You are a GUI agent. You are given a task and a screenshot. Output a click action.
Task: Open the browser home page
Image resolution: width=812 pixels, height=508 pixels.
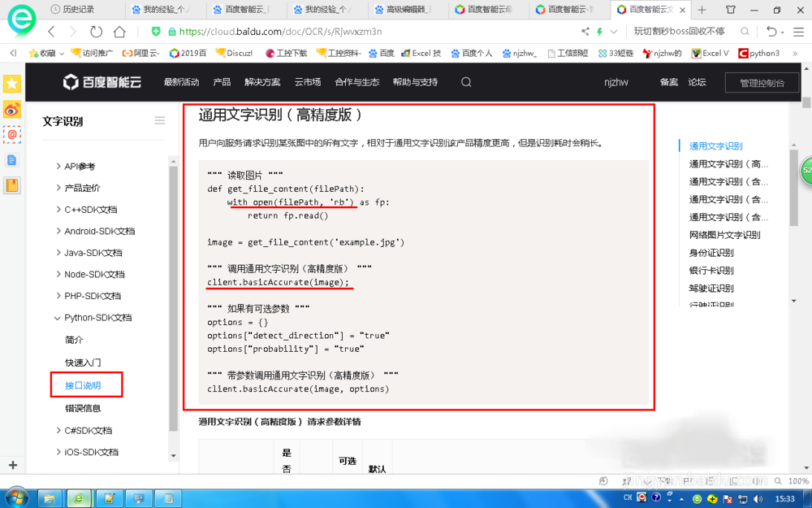(119, 32)
